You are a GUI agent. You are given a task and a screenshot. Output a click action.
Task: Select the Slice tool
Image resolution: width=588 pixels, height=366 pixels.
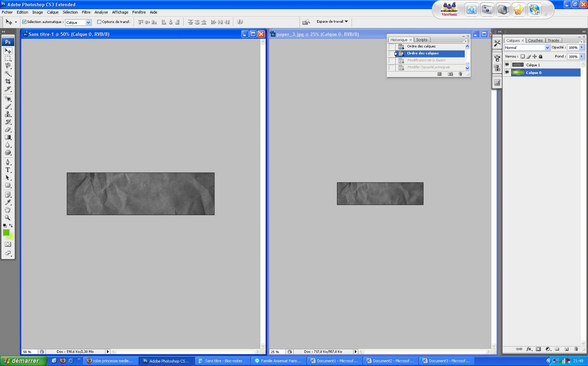[8, 89]
